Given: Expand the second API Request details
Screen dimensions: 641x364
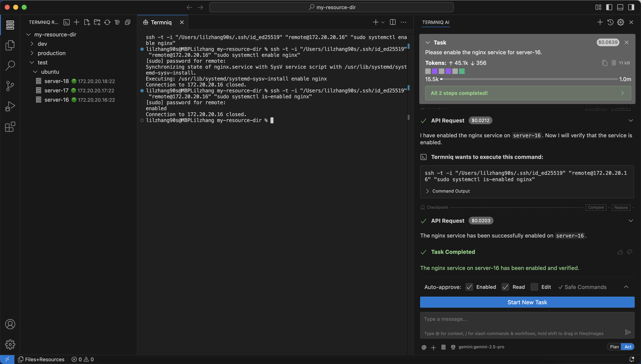Looking at the screenshot, I should click(630, 221).
